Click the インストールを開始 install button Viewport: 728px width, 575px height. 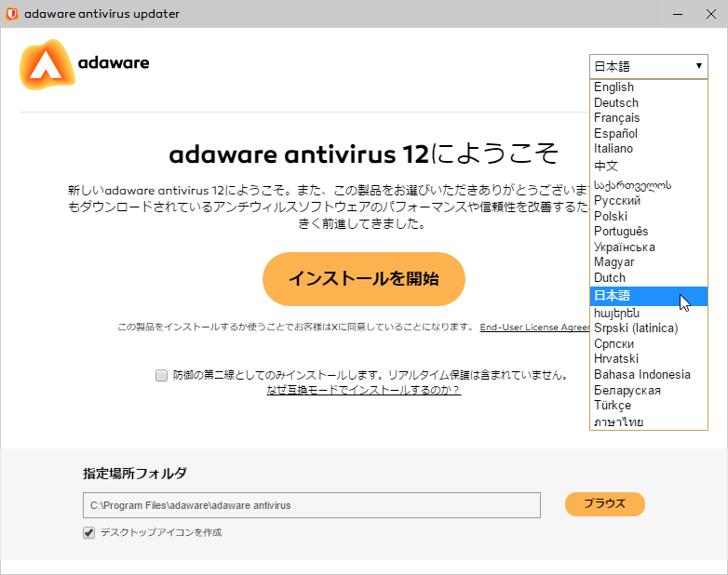coord(364,279)
